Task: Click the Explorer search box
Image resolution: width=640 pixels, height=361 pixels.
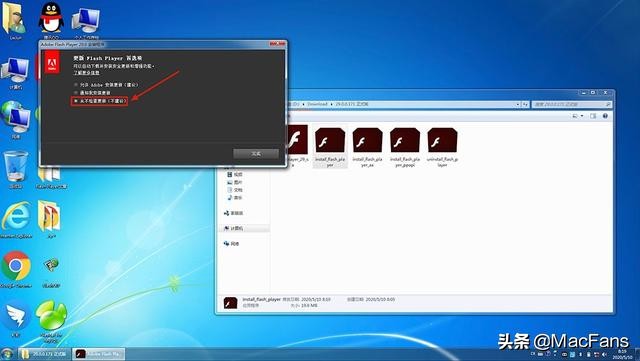Action: pos(572,105)
